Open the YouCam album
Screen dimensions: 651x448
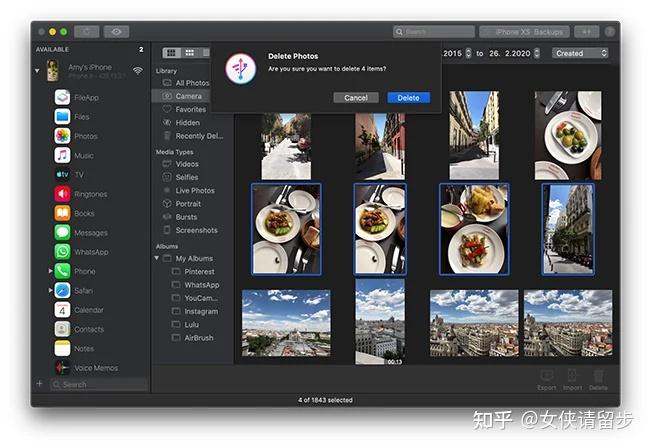[195, 298]
